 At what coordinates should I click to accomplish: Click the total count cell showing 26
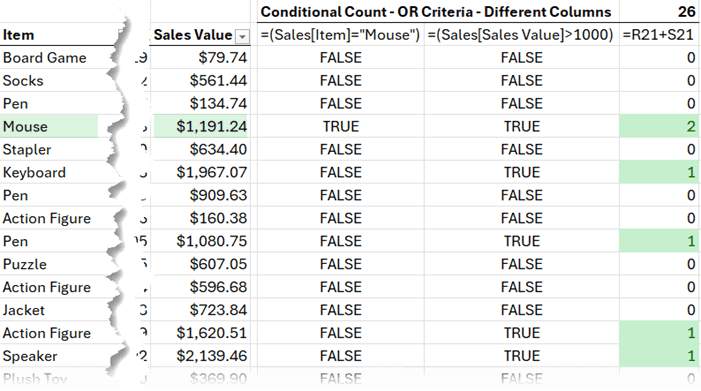660,11
